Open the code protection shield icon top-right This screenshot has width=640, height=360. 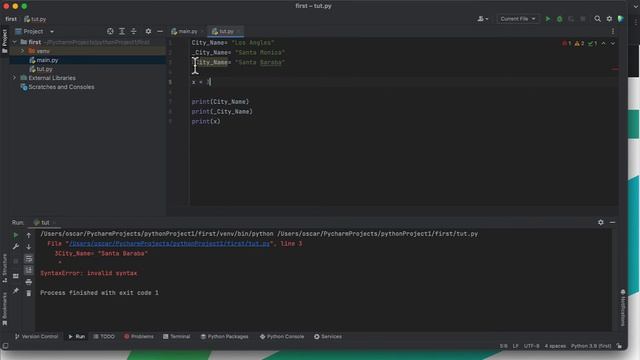click(620, 19)
